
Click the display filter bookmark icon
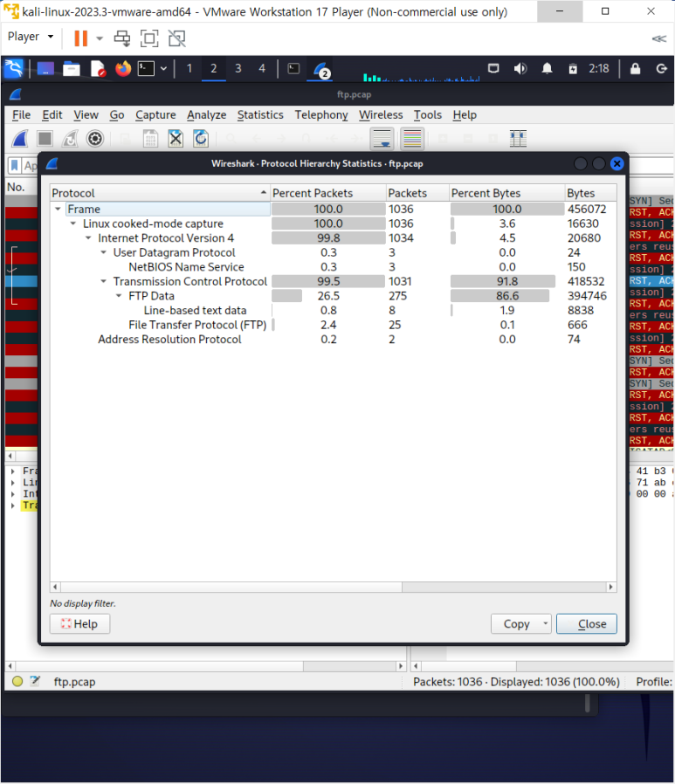point(15,166)
